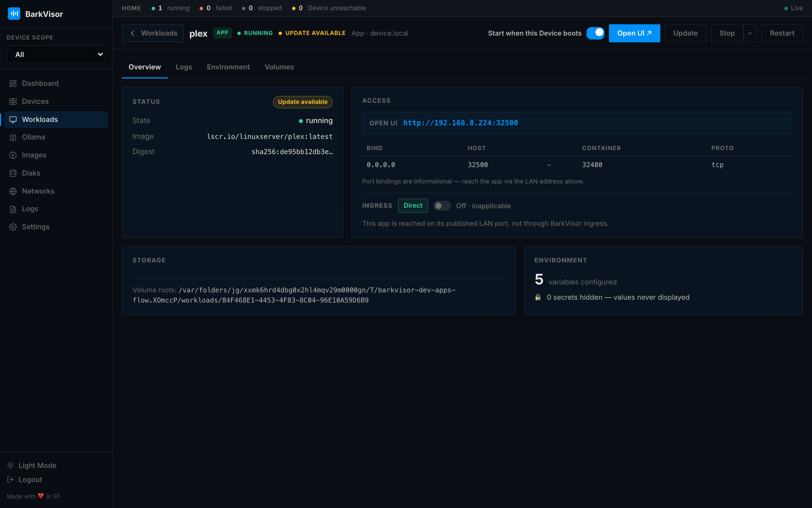
Task: Open the Ollama page
Action: tap(56, 137)
